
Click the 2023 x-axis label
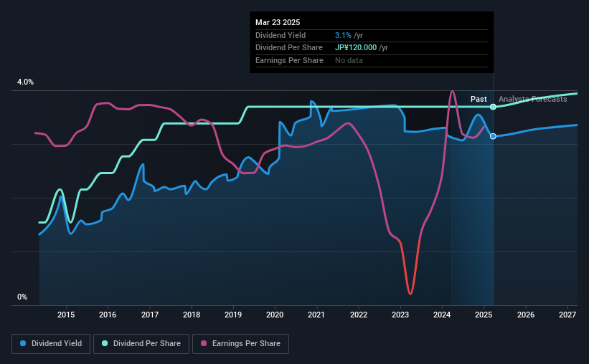[400, 315]
